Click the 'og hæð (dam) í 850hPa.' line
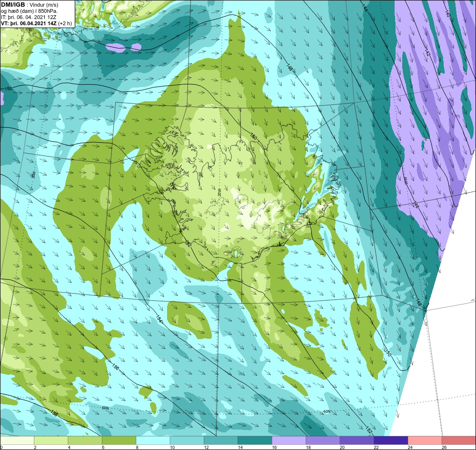The image size is (476, 450). click(x=29, y=11)
